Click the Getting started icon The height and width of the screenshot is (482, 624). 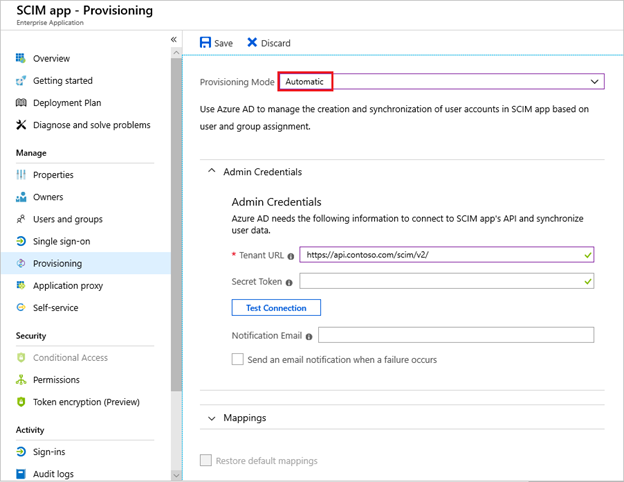click(21, 81)
